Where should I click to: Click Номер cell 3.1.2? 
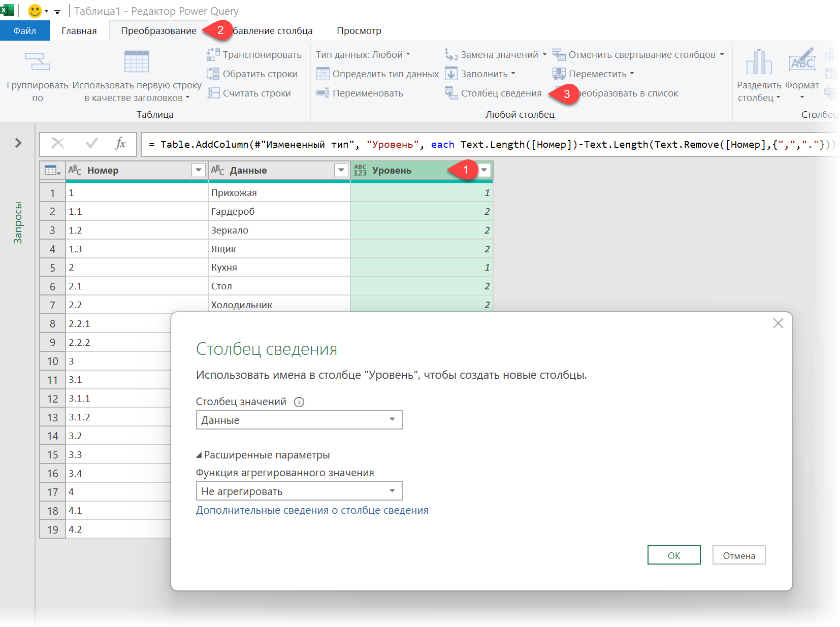118,417
